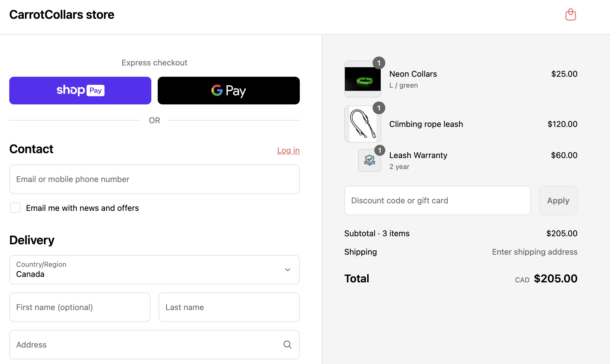Select the First name (optional) field

click(80, 307)
